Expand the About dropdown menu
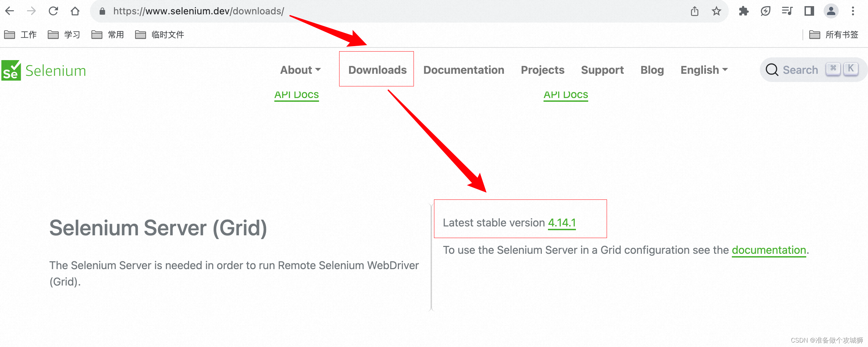 (x=300, y=70)
